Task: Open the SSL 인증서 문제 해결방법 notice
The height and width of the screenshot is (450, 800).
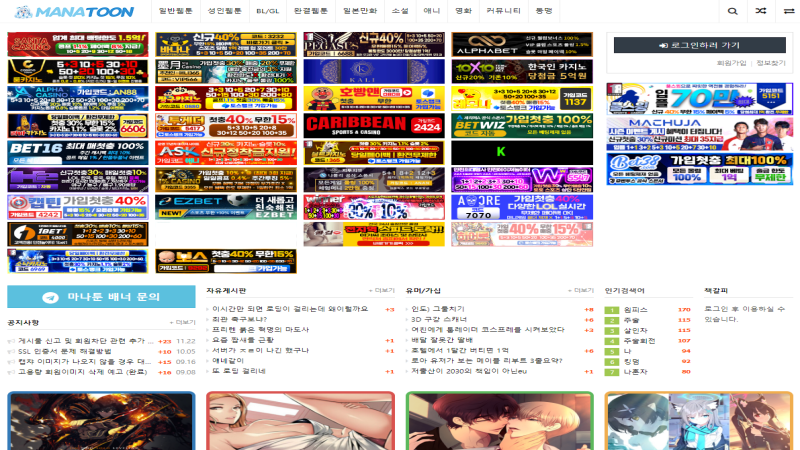Action: coord(64,351)
